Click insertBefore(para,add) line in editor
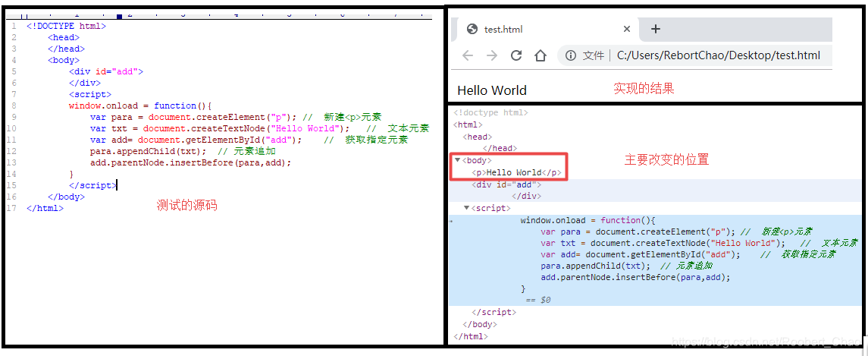868x356 pixels. (x=190, y=162)
